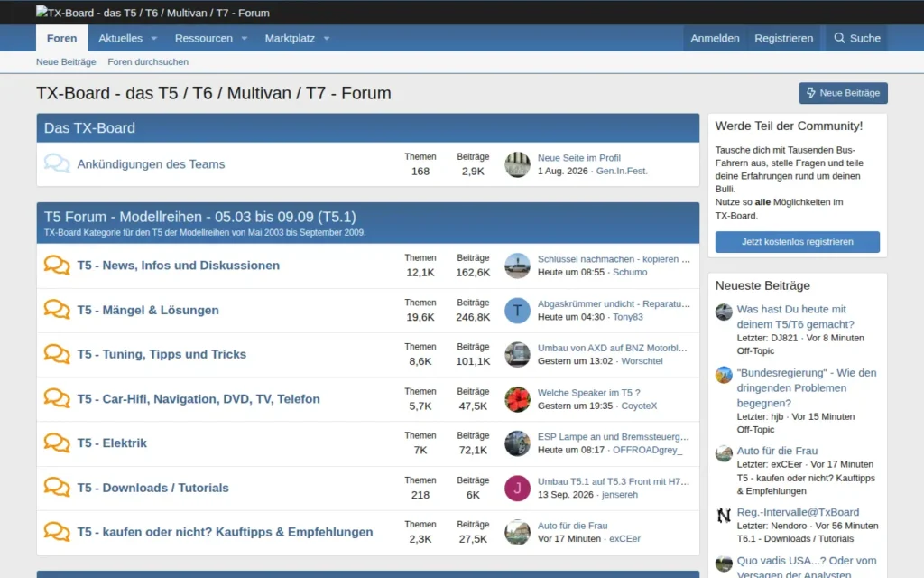Open the Ressourcen menu item
This screenshot has height=578, width=924.
(x=203, y=38)
